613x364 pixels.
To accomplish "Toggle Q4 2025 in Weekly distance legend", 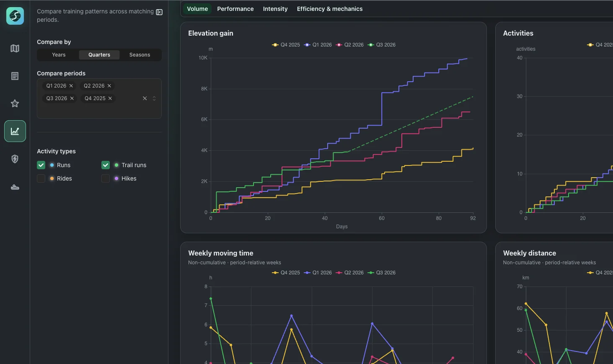I will click(x=600, y=273).
